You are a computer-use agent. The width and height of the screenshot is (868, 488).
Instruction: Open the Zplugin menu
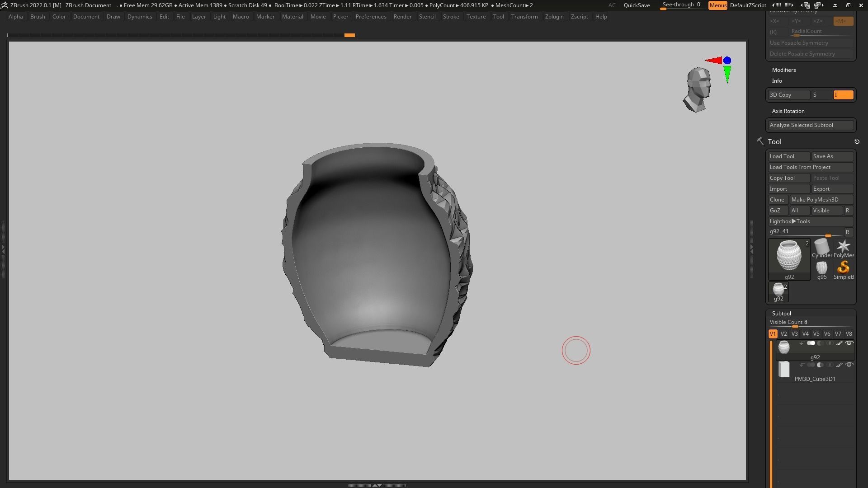click(x=554, y=17)
